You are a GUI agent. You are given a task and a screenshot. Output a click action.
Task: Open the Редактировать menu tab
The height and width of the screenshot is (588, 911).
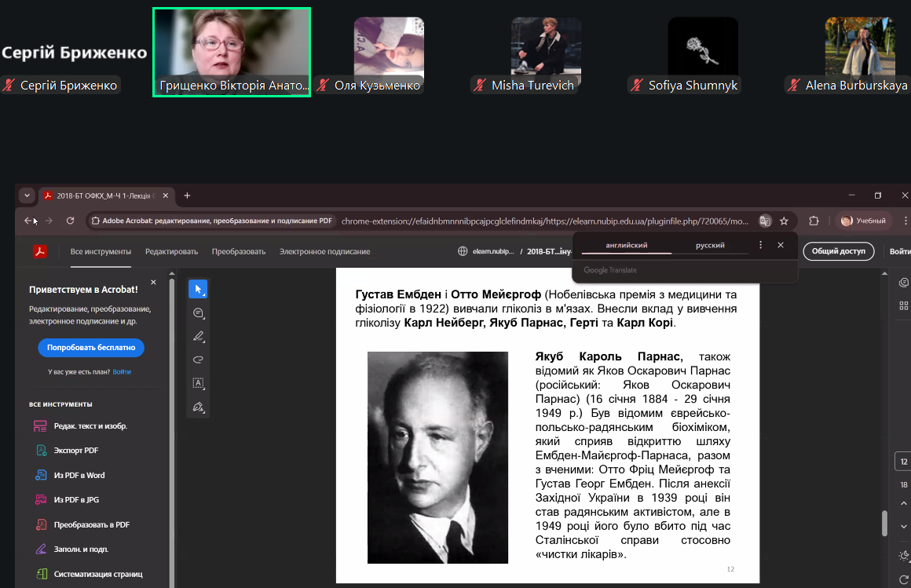[171, 252]
